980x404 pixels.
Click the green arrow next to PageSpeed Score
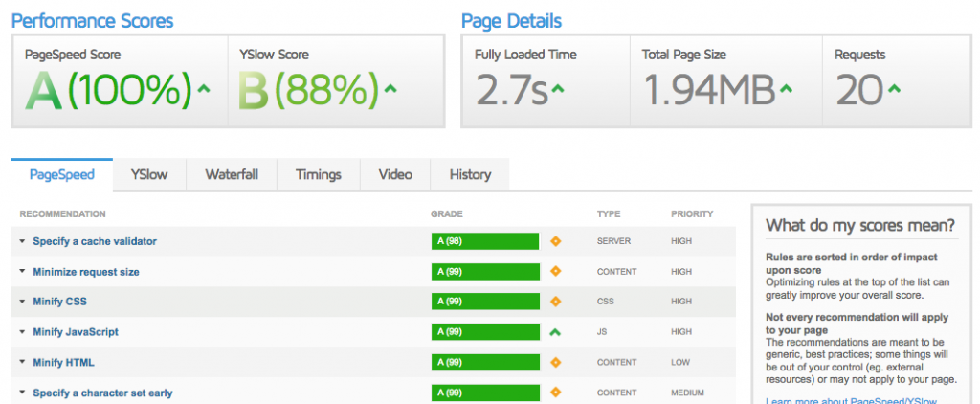click(203, 91)
